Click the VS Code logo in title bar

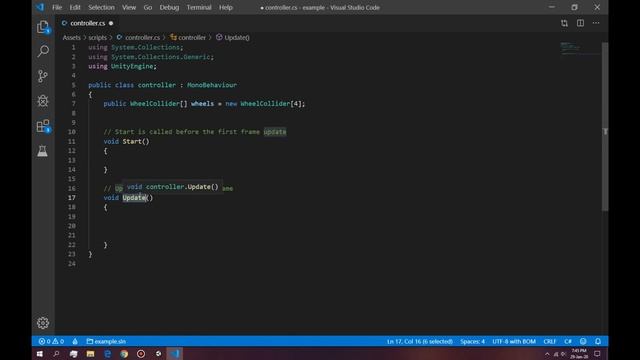(x=40, y=7)
